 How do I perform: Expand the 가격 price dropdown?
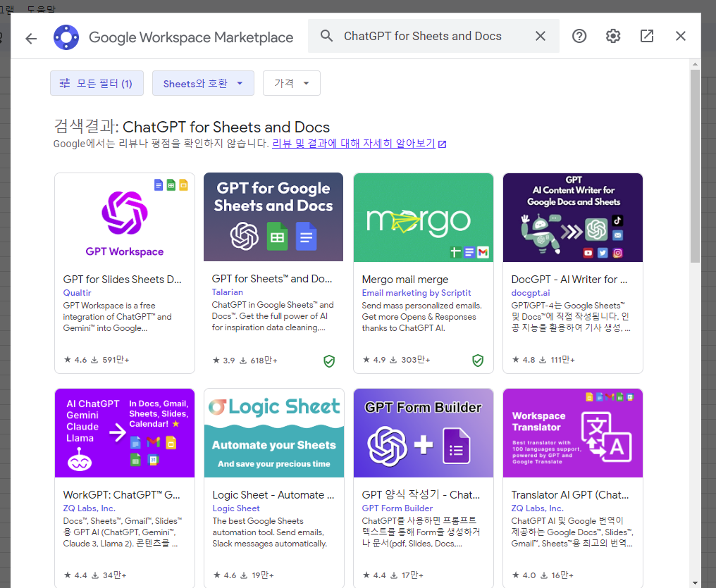click(x=291, y=83)
